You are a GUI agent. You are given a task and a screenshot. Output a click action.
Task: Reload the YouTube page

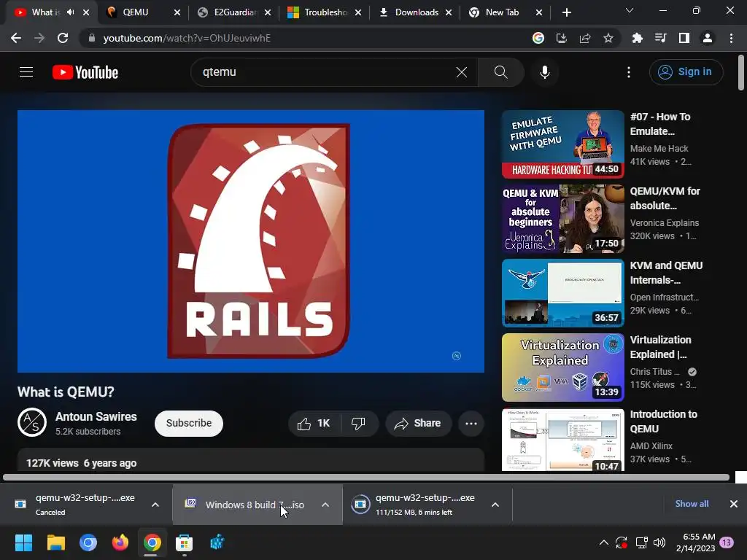click(x=63, y=38)
